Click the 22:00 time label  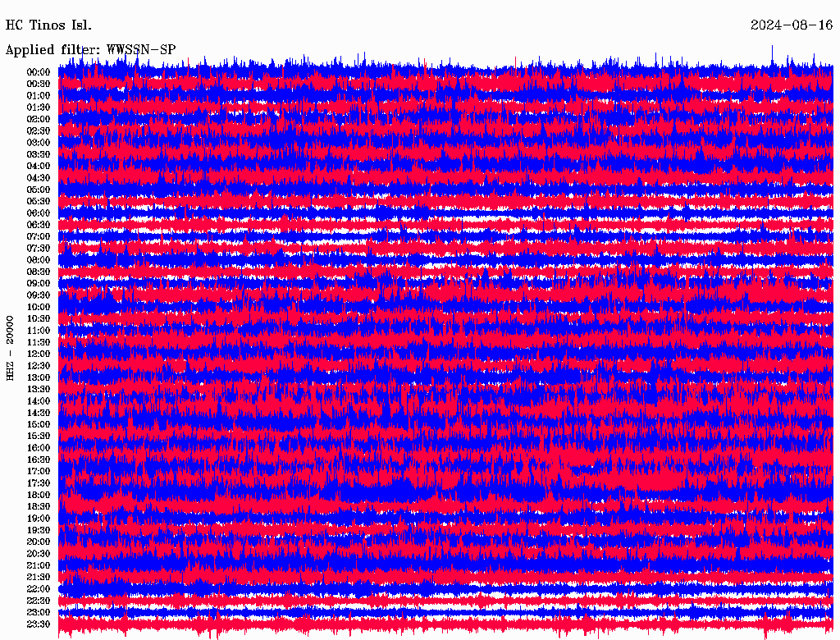click(x=39, y=589)
